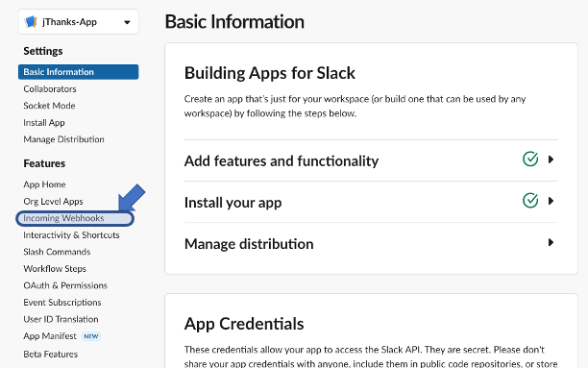Select Basic Information in sidebar
Screen dimensions: 588x368
[79, 72]
